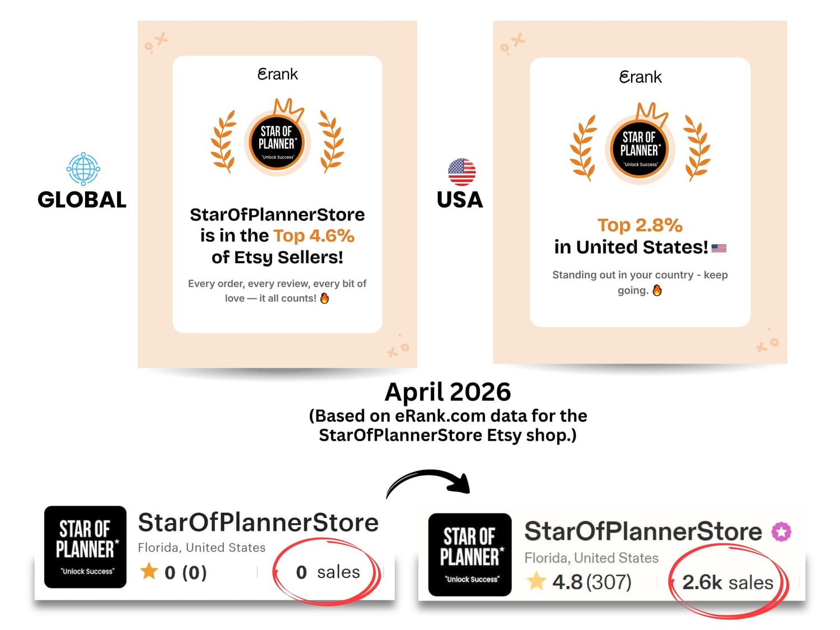Click the round USA flag icon
Image resolution: width=840 pixels, height=630 pixels.
click(x=461, y=172)
